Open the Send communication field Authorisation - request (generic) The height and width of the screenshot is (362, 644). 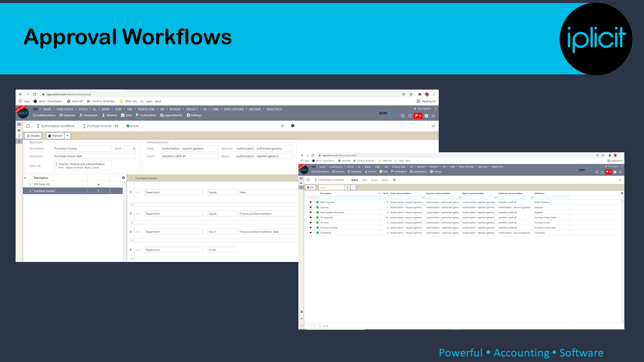tap(190, 148)
